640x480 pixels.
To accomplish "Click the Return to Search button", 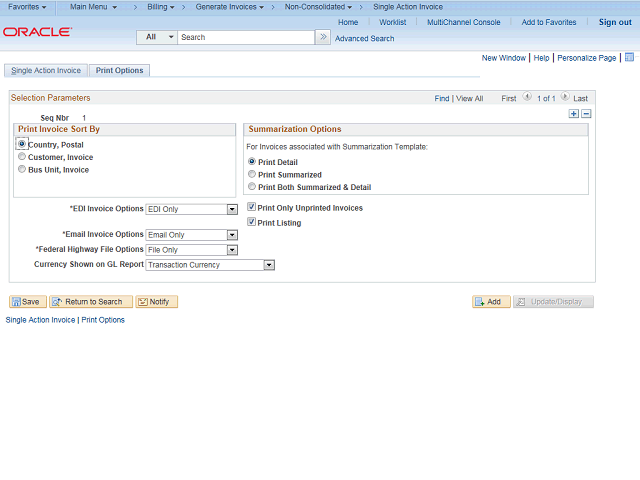I will [91, 302].
